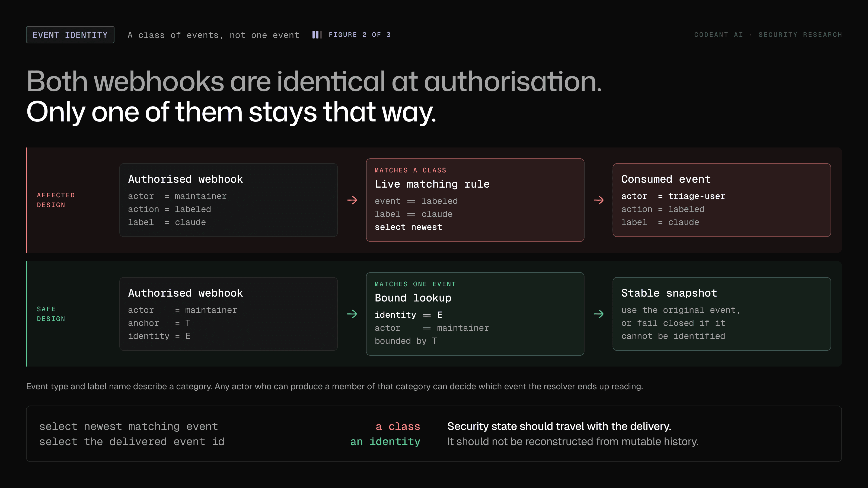Viewport: 868px width, 488px height.
Task: Click "action = labeled" in the Consumed event card
Action: tap(663, 209)
